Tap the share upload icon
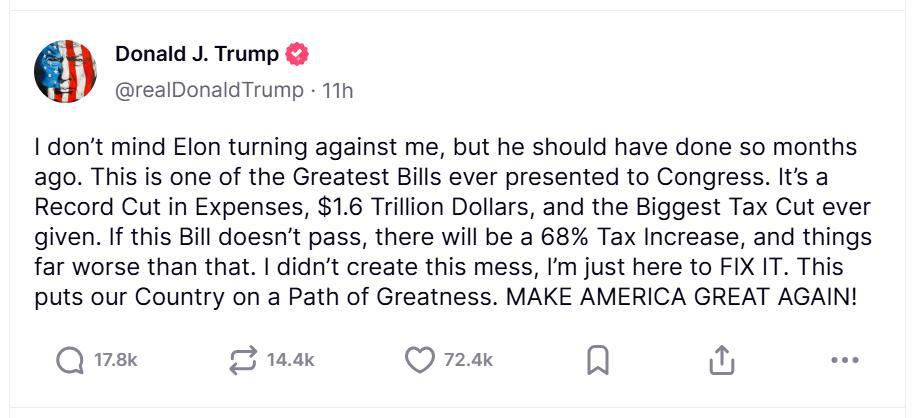Image resolution: width=913 pixels, height=418 pixels. [x=721, y=361]
